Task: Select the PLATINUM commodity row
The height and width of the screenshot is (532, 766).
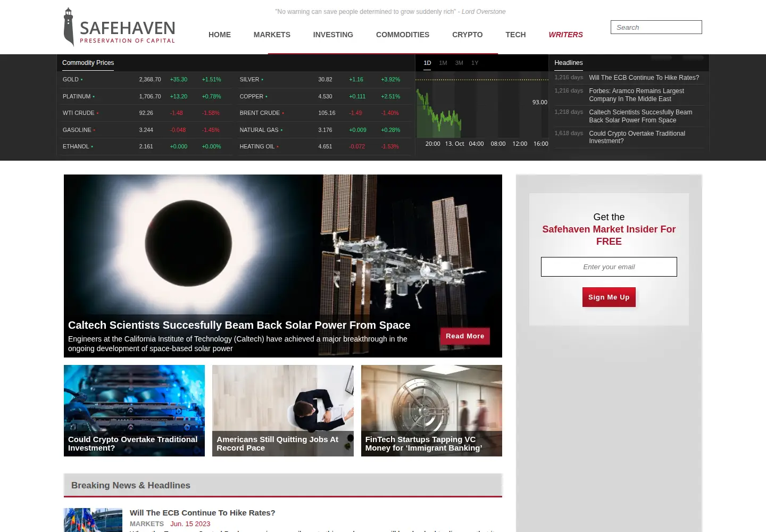Action: click(x=146, y=96)
